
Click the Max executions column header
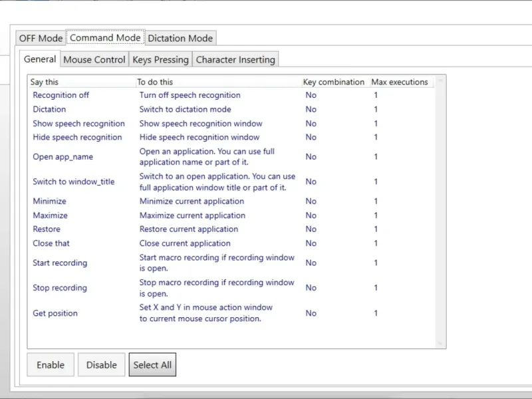tap(399, 82)
